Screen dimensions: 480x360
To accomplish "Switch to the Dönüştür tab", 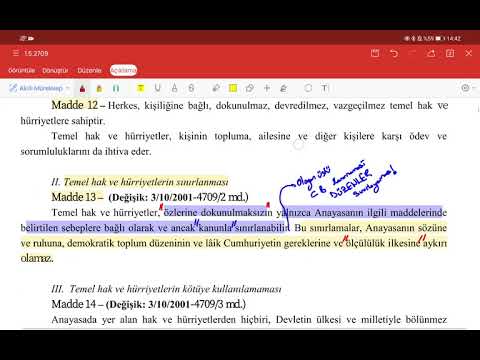I will pos(55,70).
